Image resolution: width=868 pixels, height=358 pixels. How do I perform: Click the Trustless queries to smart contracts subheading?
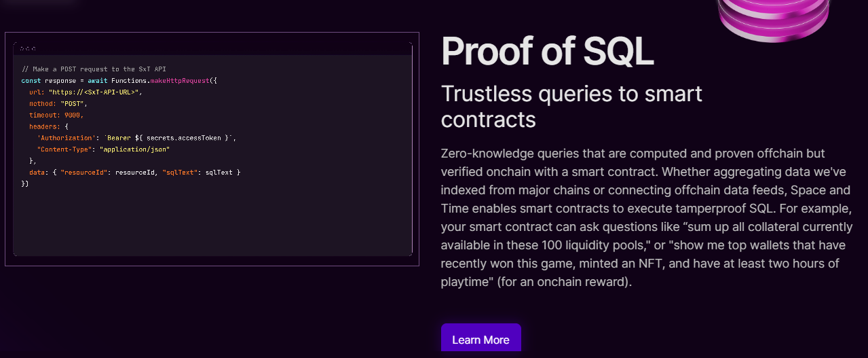tap(571, 106)
